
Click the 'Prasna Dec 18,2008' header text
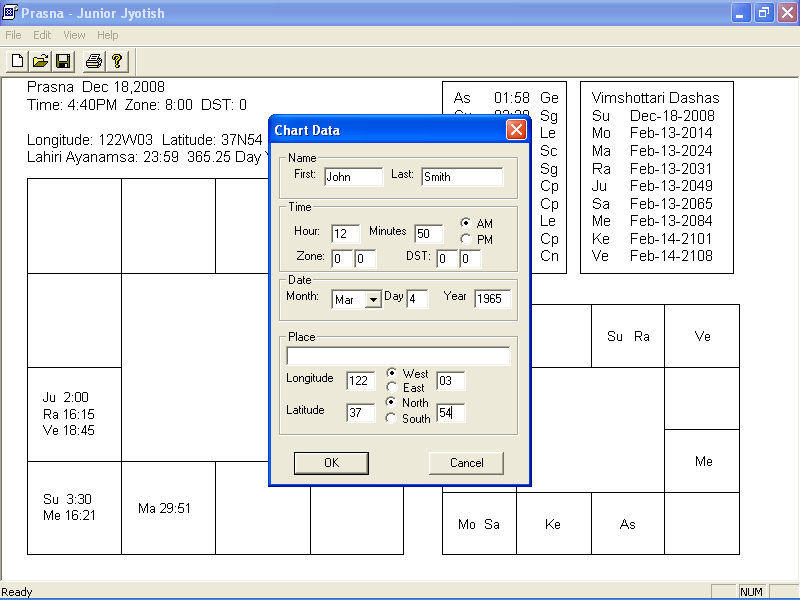pyautogui.click(x=96, y=87)
